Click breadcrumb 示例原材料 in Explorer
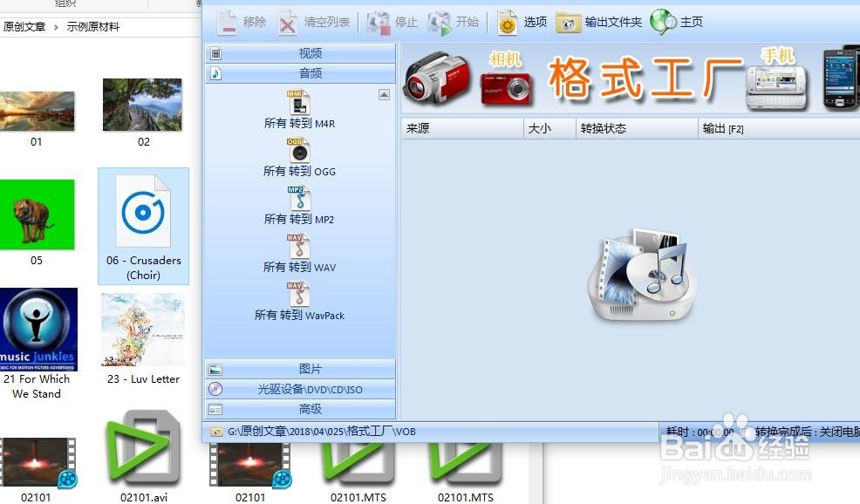 pos(92,27)
